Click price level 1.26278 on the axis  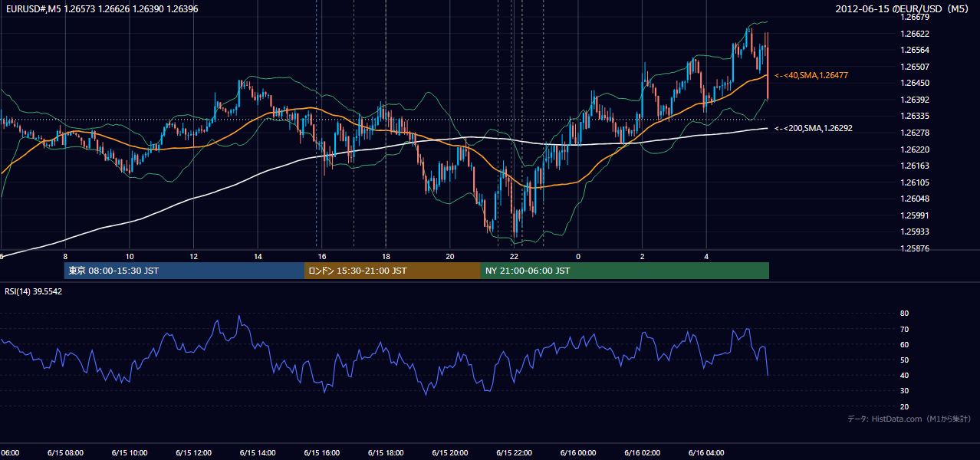[914, 133]
